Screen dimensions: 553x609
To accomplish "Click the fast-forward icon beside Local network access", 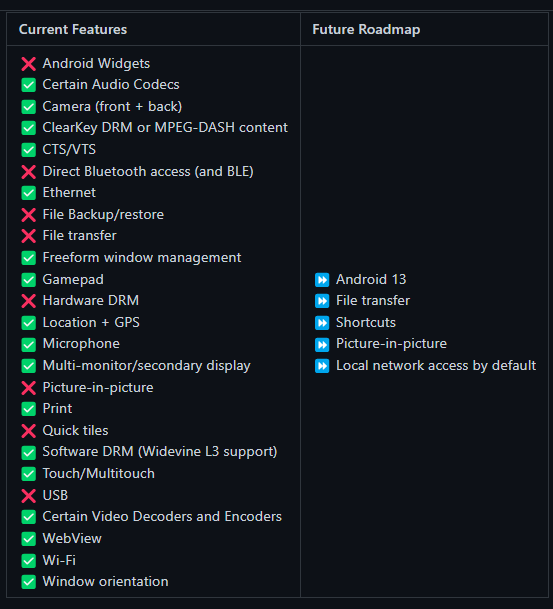I will pos(322,366).
